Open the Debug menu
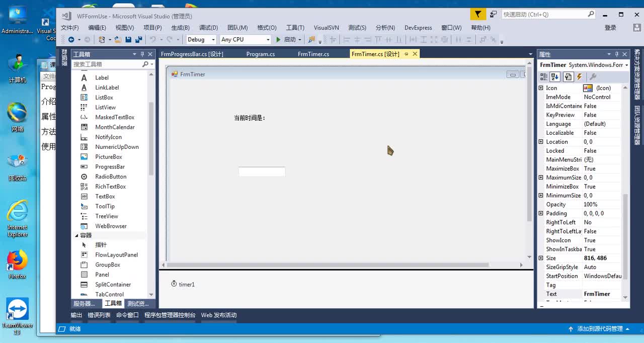Viewport: 644px width, 343px height. click(x=208, y=28)
